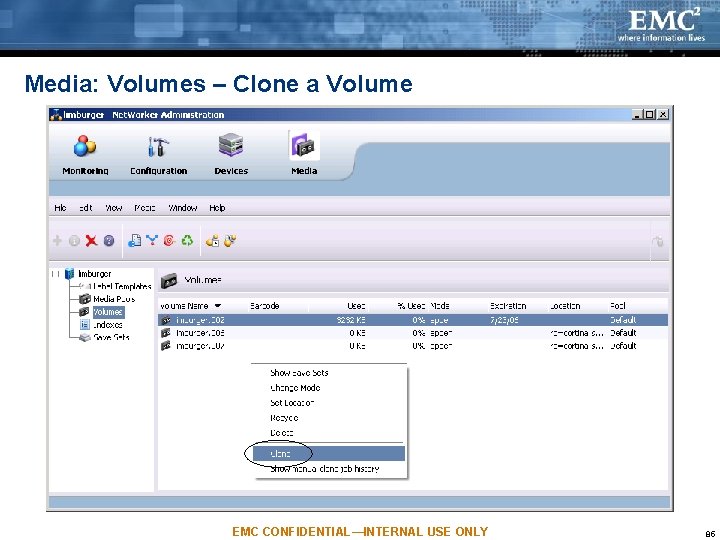Click the 9292 KB used value
720x540 pixels.
[351, 320]
